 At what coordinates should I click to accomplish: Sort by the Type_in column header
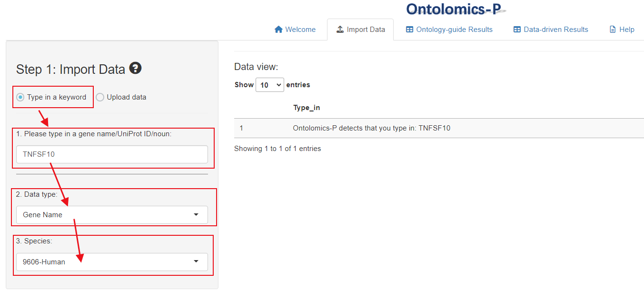307,108
